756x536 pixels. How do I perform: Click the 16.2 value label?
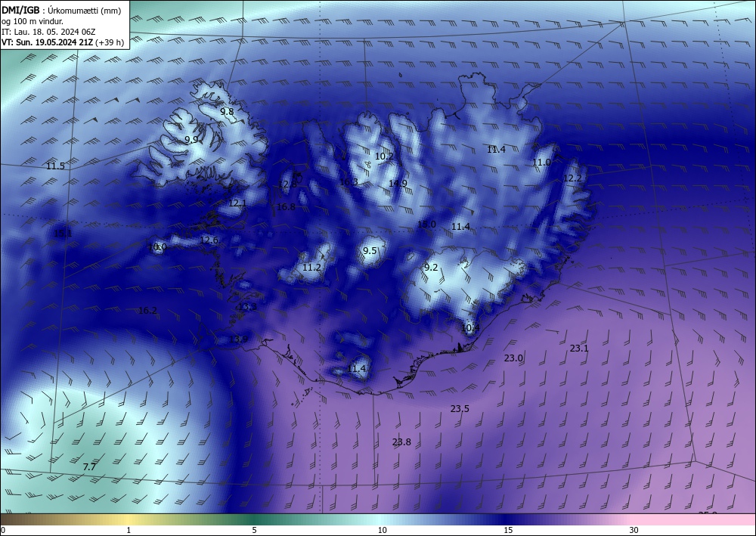[147, 311]
